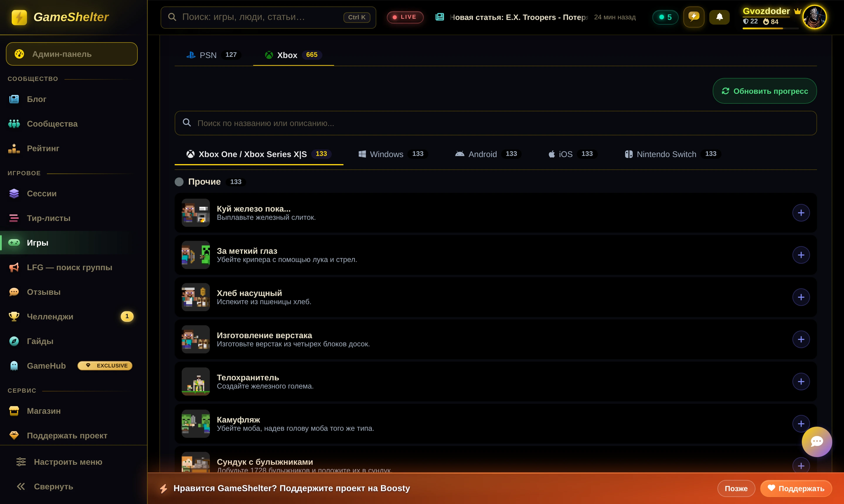Screen dimensions: 844x504
Task: Toggle plus on 'Телохранитель' achievement
Action: (801, 382)
